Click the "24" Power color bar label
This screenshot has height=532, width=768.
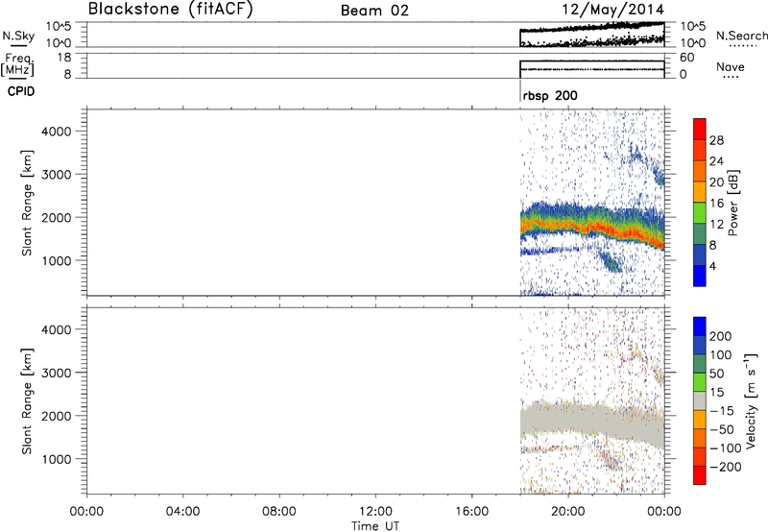tap(716, 161)
